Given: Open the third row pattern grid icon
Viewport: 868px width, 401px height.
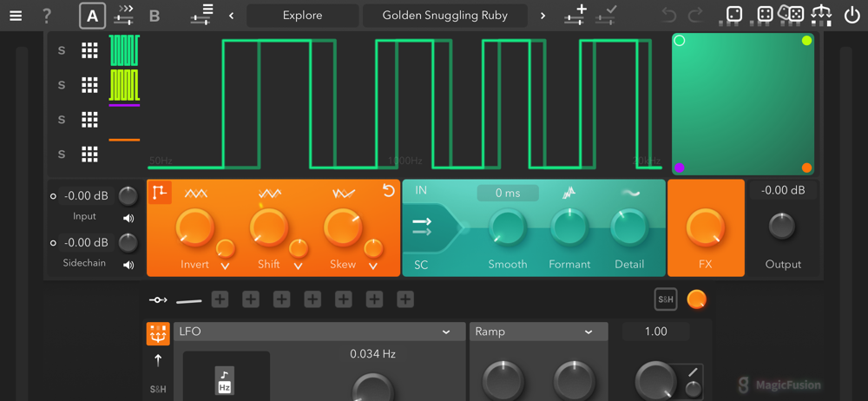Looking at the screenshot, I should coord(89,119).
